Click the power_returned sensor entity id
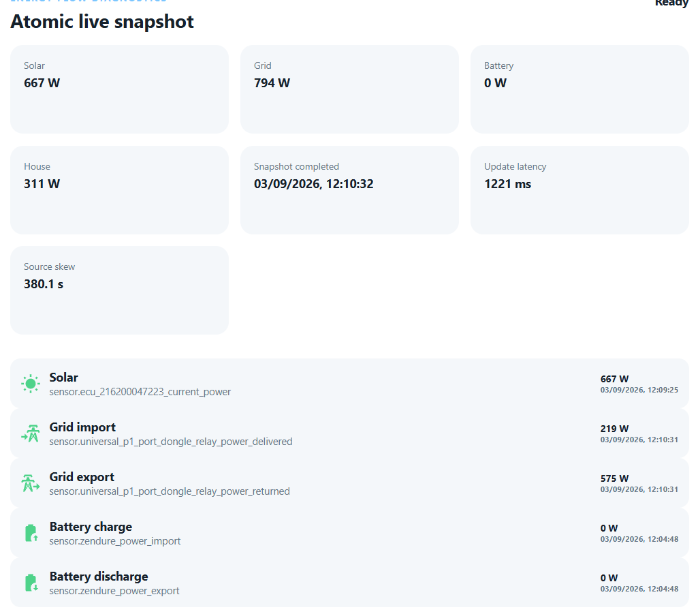700x614 pixels. point(169,491)
